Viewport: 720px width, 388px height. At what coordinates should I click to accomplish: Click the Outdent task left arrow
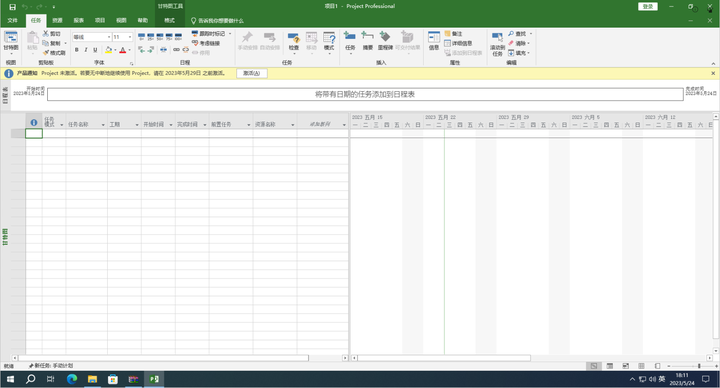[141, 50]
